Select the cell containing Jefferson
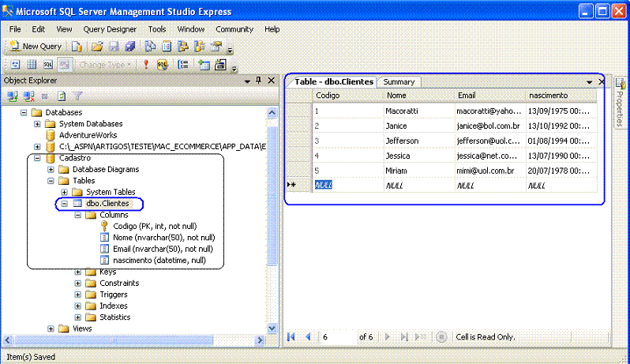Image resolution: width=630 pixels, height=364 pixels. 418,141
